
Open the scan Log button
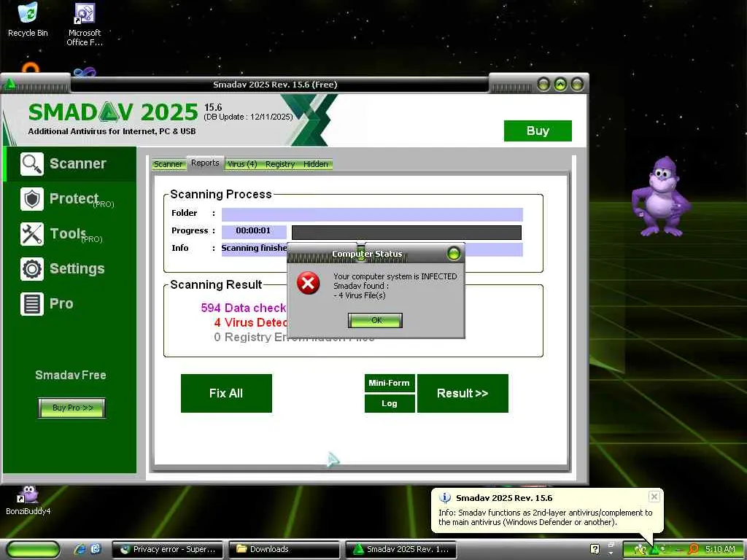pos(390,403)
